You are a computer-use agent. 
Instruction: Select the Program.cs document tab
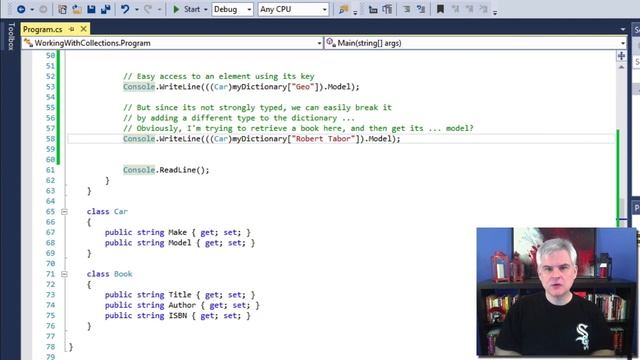(43, 29)
